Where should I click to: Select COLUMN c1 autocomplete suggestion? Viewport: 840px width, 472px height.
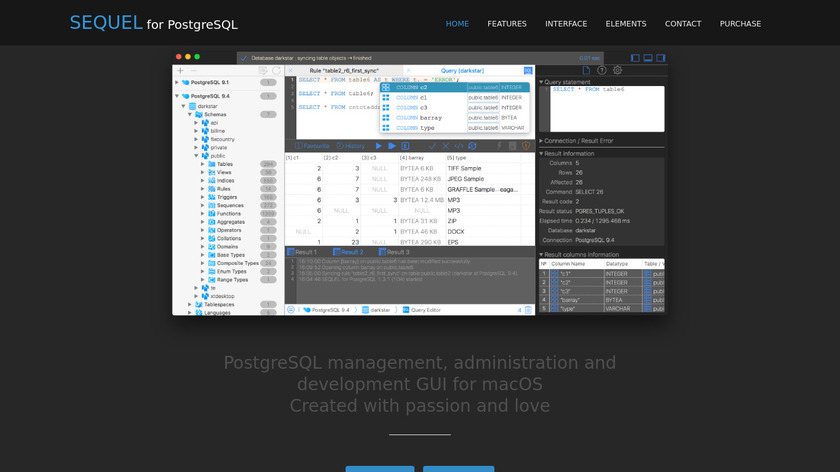click(x=455, y=98)
